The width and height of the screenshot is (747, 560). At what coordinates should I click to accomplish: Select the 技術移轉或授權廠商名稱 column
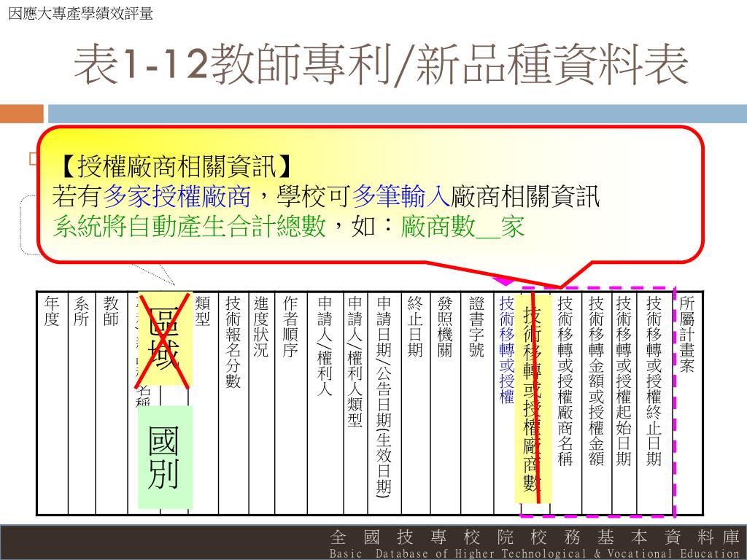coord(565,381)
